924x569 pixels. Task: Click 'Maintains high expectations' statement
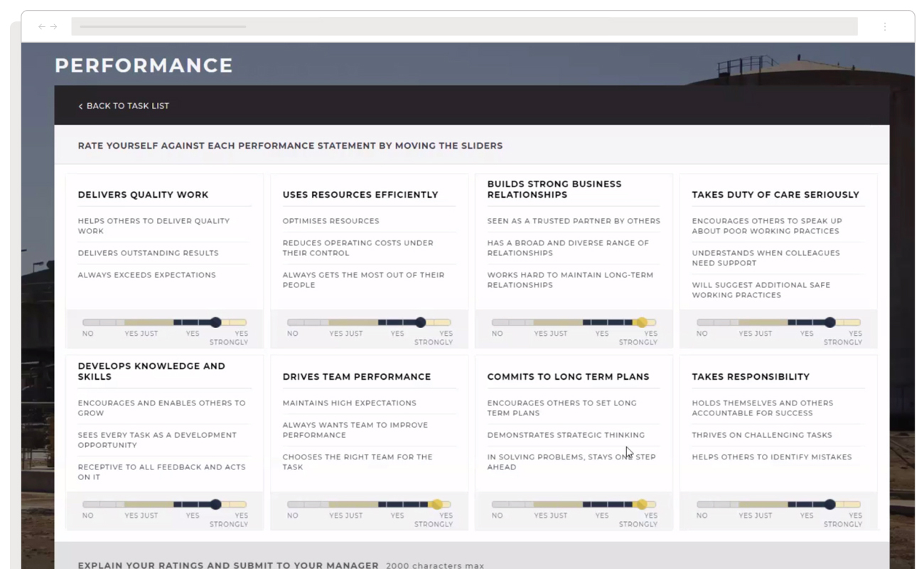tap(349, 403)
